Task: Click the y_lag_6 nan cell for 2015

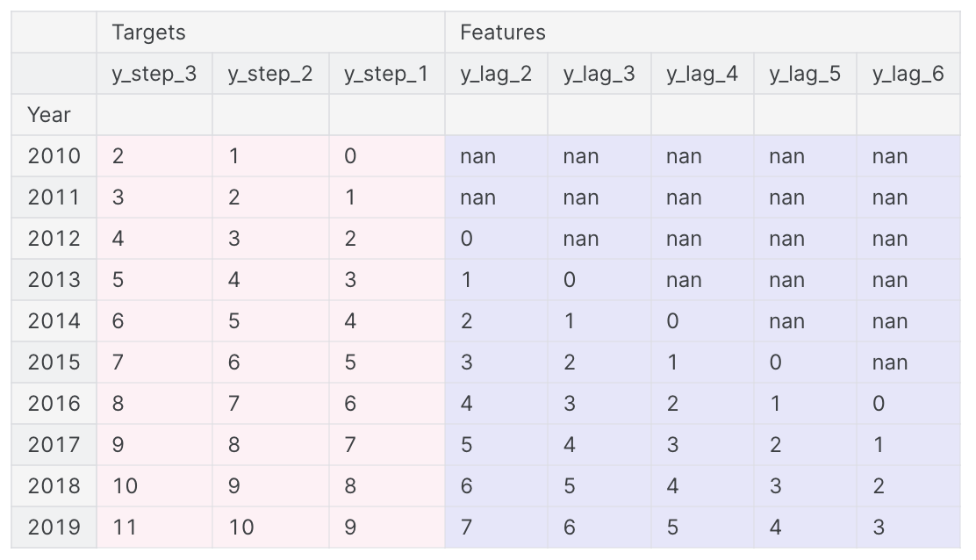Action: [908, 363]
